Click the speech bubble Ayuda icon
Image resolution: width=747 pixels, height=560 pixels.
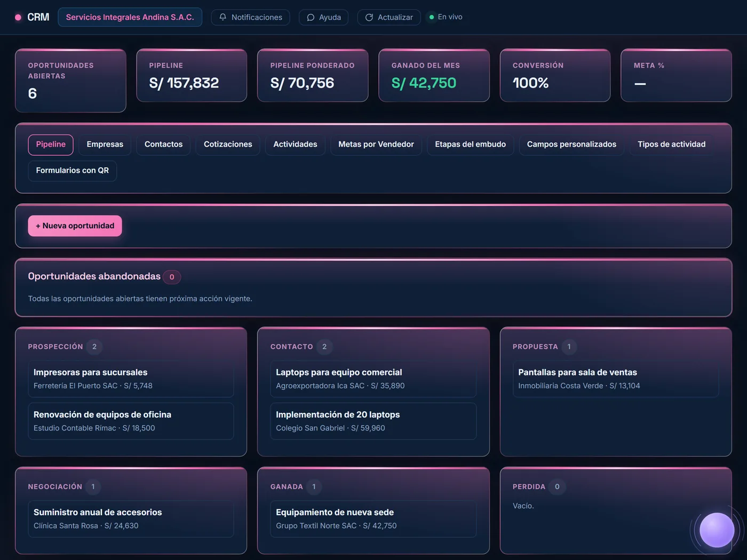click(311, 17)
